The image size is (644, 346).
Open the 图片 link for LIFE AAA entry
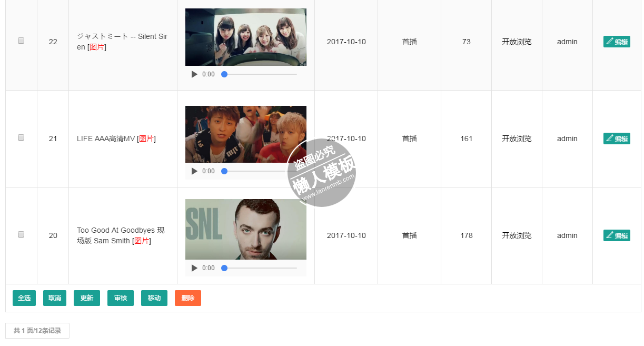point(146,139)
